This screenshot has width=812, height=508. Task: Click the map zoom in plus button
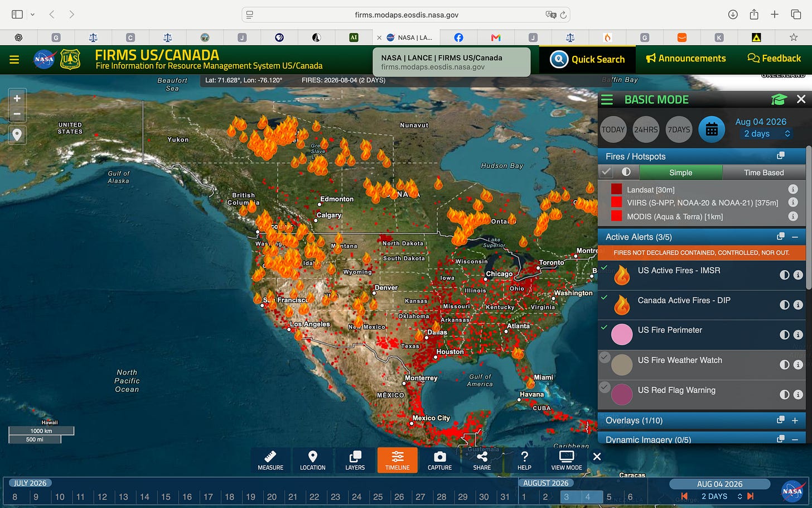[17, 98]
